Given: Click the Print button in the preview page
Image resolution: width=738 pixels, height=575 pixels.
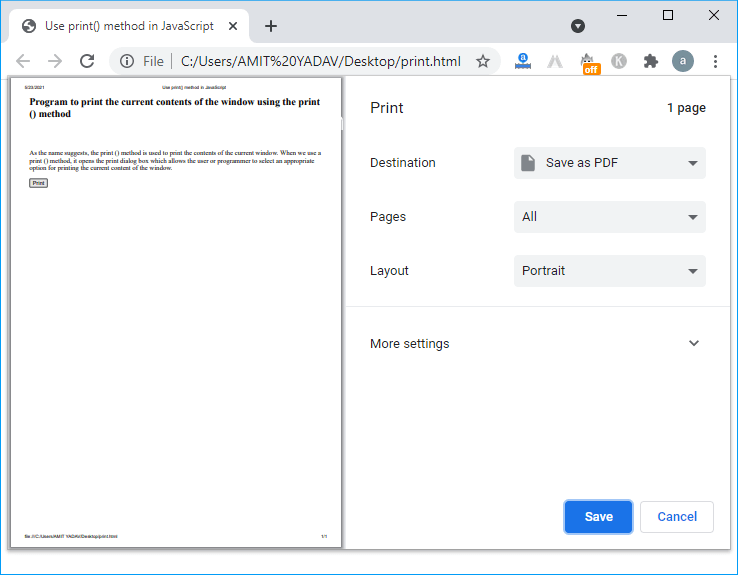Looking at the screenshot, I should click(39, 183).
